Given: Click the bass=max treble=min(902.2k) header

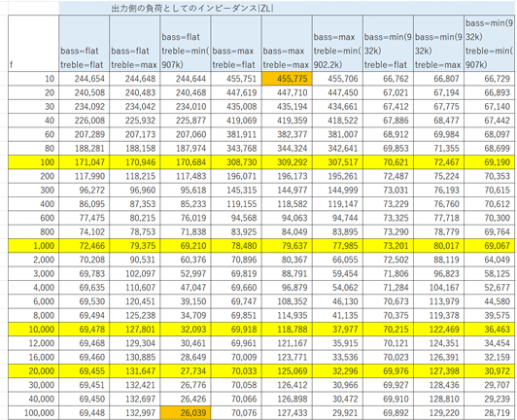Looking at the screenshot, I should click(x=337, y=43).
